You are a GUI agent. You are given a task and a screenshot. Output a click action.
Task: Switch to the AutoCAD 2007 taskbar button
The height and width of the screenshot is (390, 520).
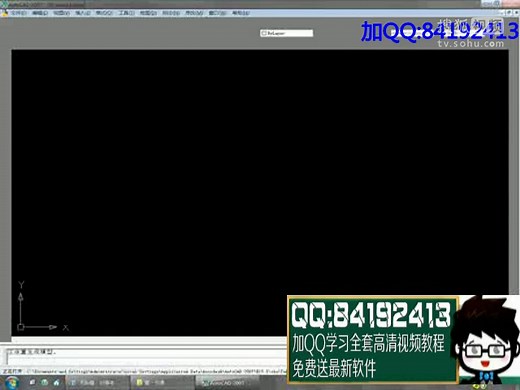227,383
